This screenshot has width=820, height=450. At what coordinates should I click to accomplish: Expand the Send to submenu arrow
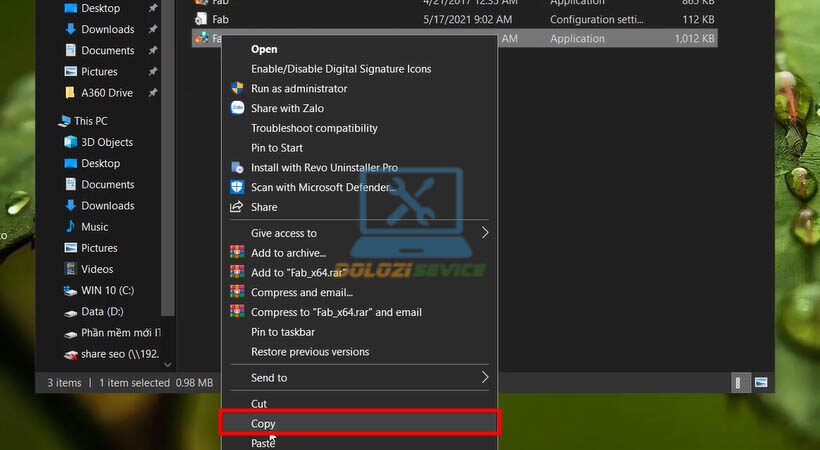coord(486,378)
